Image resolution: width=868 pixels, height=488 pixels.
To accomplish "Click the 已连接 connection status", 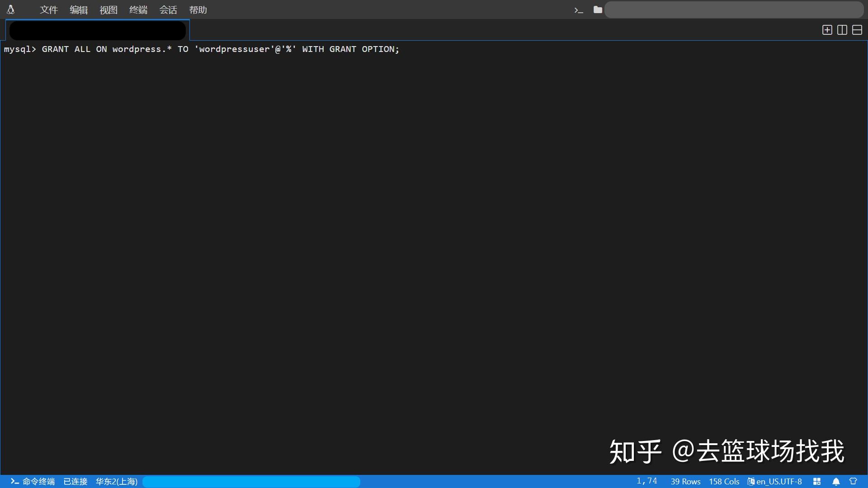I will tap(75, 482).
